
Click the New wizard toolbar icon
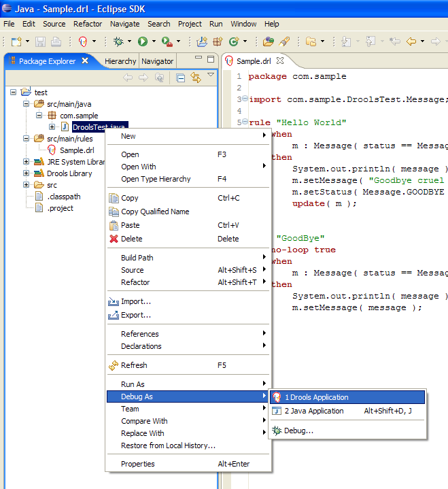coord(16,41)
